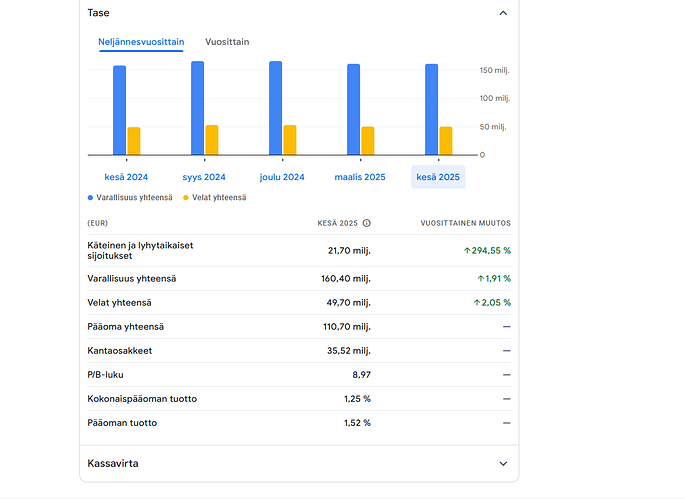Image resolution: width=685 pixels, height=499 pixels.
Task: Open the Kassavirta section heading
Action: click(x=113, y=464)
